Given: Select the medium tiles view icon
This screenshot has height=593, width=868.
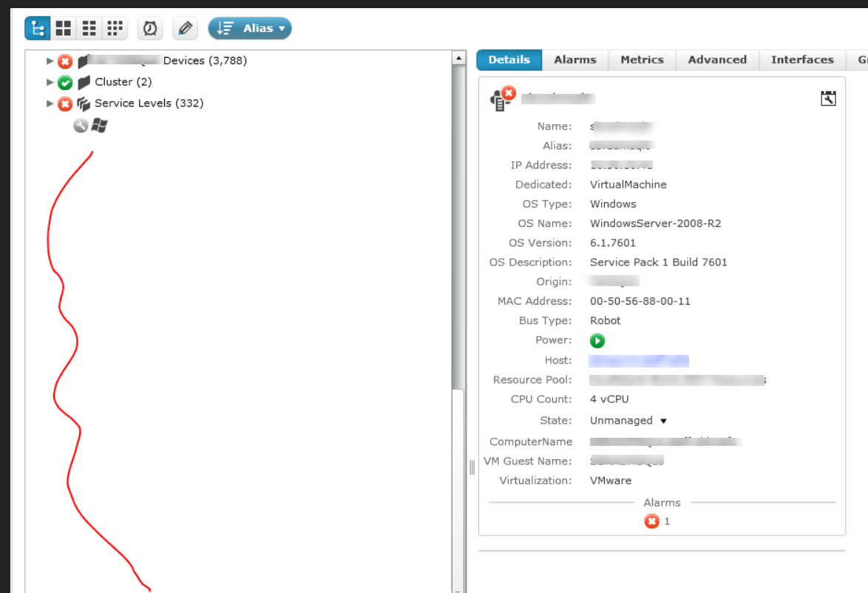Looking at the screenshot, I should point(89,28).
